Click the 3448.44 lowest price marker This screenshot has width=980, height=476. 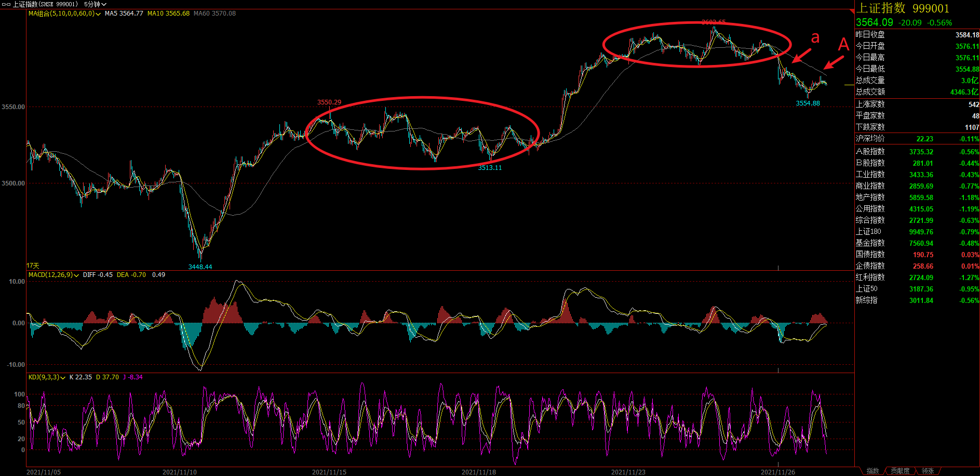[x=200, y=267]
